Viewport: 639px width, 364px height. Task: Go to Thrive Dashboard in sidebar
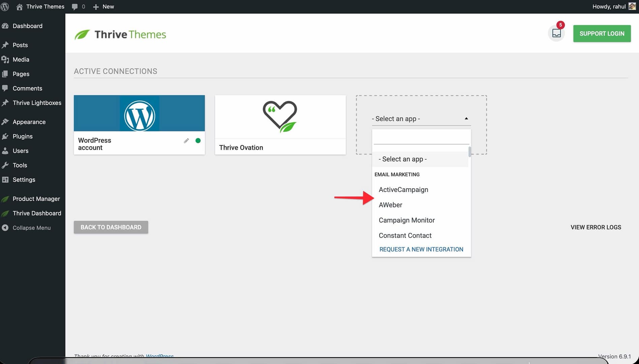coord(37,213)
